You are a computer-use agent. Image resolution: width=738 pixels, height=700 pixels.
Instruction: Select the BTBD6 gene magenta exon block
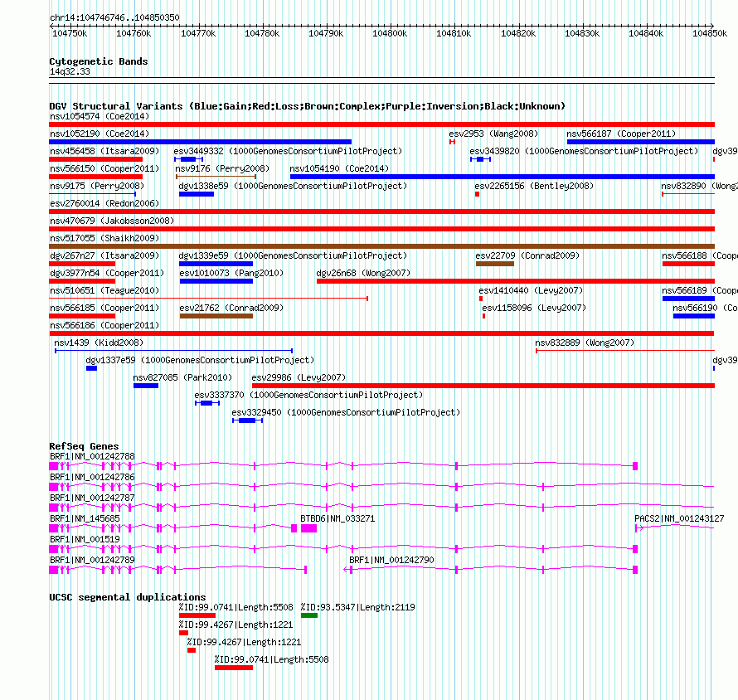point(308,528)
